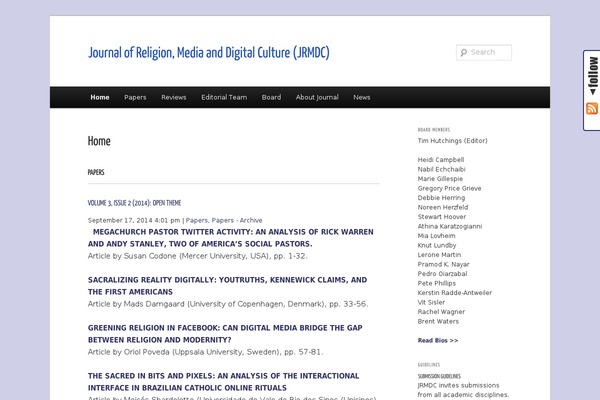Open The Sacred in Bits and Pixels article
The image size is (600, 400).
223,382
